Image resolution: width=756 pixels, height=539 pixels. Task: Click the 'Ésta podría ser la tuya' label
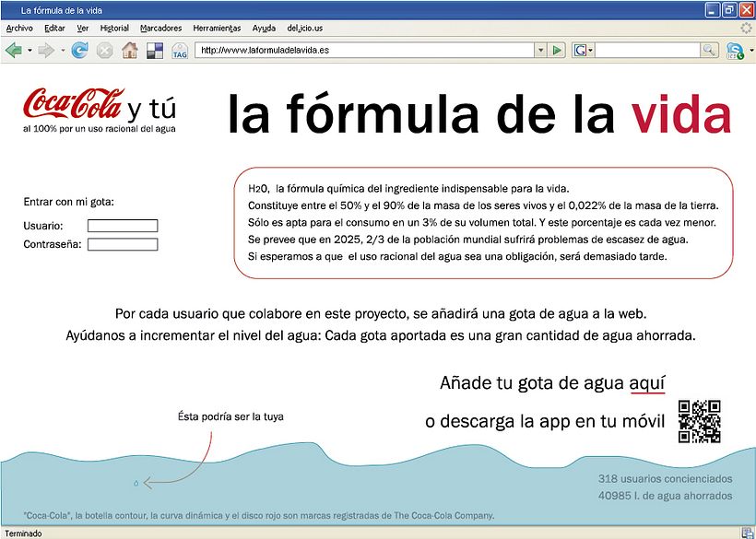[230, 416]
